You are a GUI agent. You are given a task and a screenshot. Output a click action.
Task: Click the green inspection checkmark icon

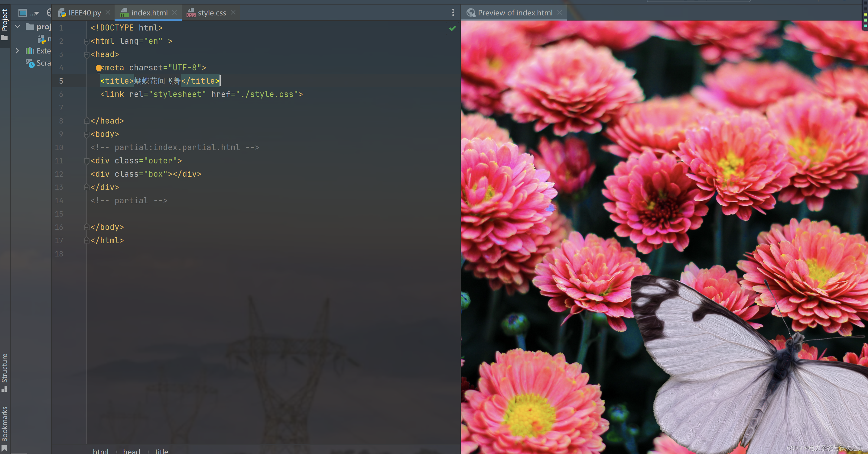(x=453, y=28)
